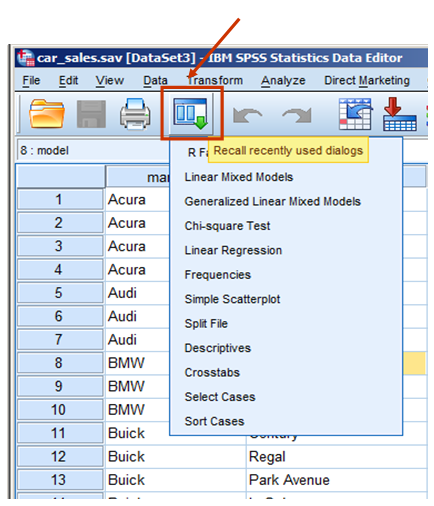Select Generalized Linear Mixed Models

pyautogui.click(x=273, y=201)
